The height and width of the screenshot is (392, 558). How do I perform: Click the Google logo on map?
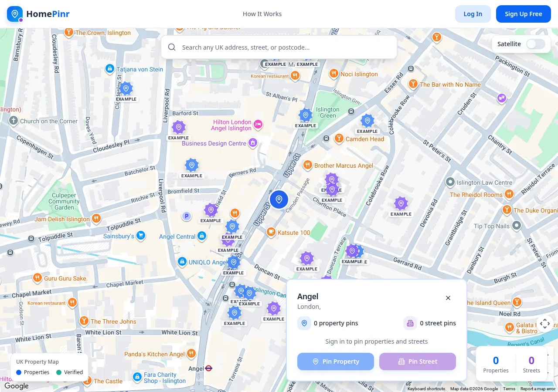17,386
